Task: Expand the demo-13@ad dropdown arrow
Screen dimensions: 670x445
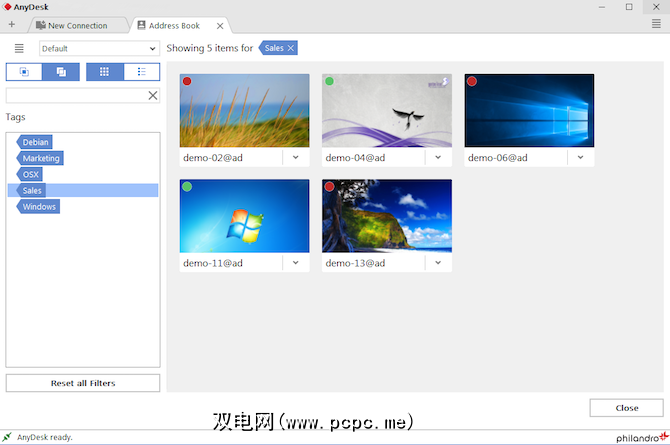Action: [x=438, y=262]
